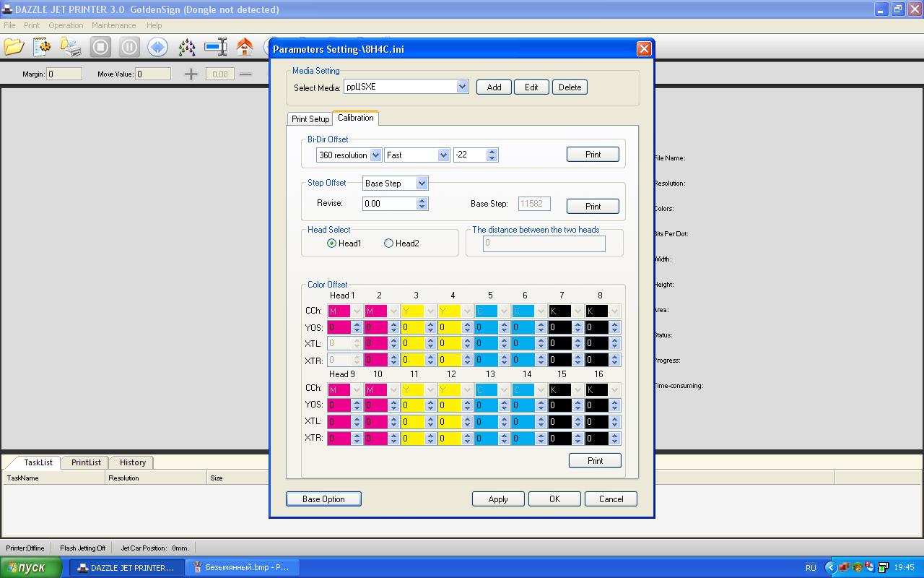Screen dimensions: 924x578
Task: Click the blue left-right arrows toolbar icon
Action: pyautogui.click(x=158, y=47)
